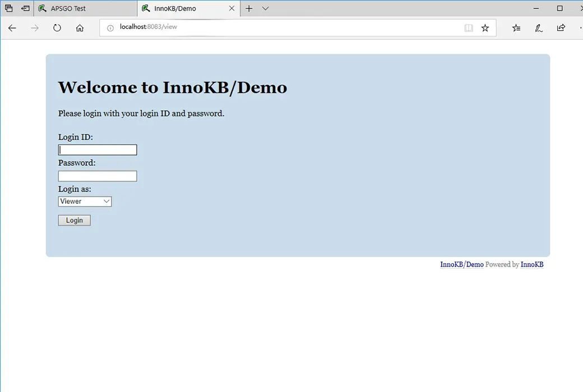Share this page icon
This screenshot has height=392, width=583.
point(561,28)
